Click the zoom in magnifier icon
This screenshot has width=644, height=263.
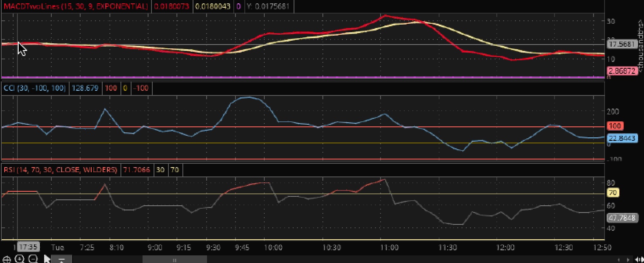tap(20, 259)
